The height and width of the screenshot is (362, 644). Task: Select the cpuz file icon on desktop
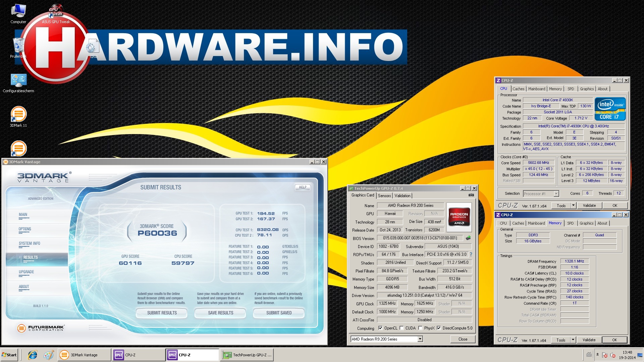pos(93,49)
